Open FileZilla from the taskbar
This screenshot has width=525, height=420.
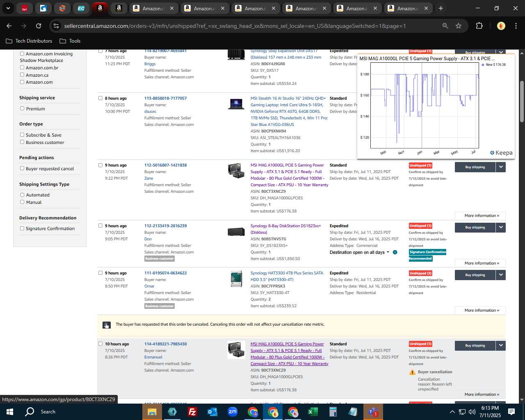click(x=192, y=412)
